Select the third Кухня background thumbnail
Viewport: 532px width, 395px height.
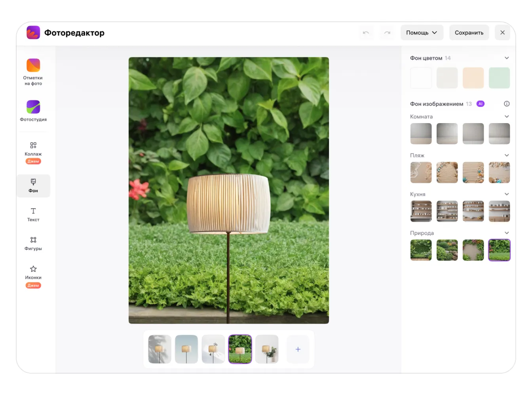(x=473, y=211)
